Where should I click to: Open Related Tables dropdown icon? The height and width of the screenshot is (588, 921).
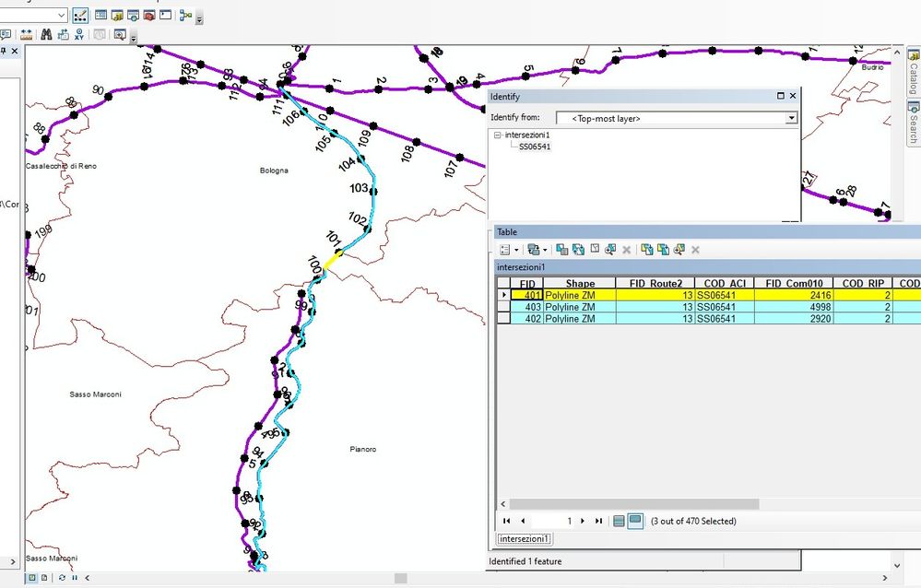point(536,250)
